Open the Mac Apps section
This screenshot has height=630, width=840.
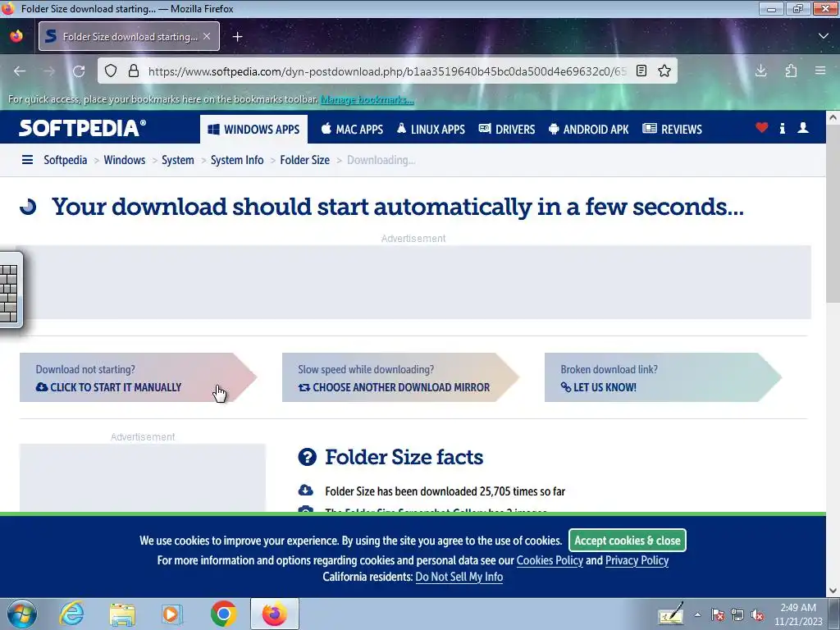[352, 129]
